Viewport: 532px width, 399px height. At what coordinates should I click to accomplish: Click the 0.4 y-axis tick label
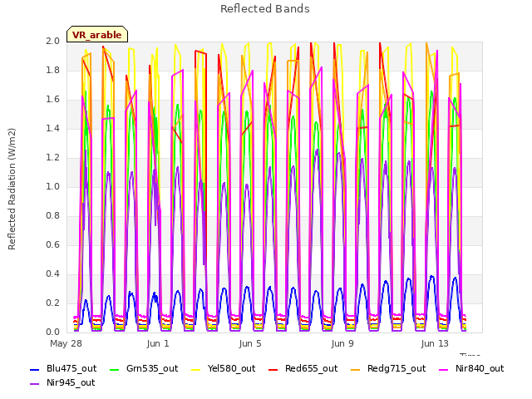tap(52, 273)
